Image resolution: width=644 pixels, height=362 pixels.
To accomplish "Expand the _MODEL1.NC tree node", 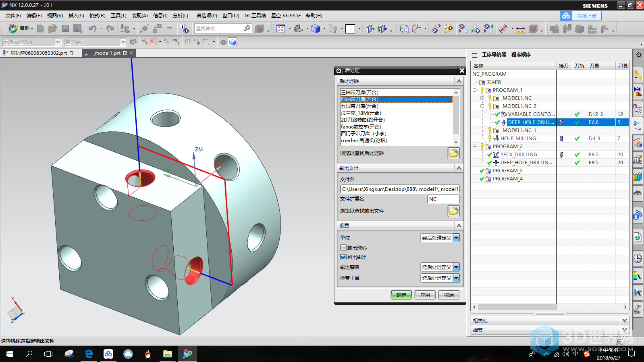I will pyautogui.click(x=482, y=98).
